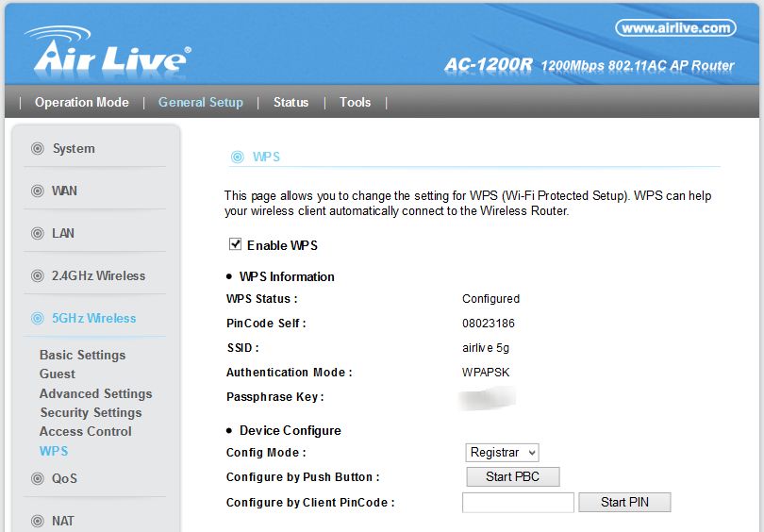Open the Operation Mode menu
The height and width of the screenshot is (532, 764).
coord(82,102)
